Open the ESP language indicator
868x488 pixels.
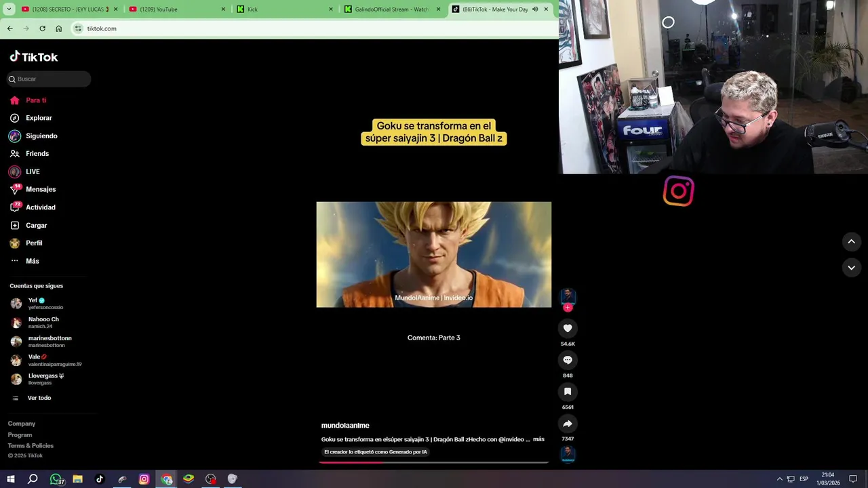[x=804, y=479]
